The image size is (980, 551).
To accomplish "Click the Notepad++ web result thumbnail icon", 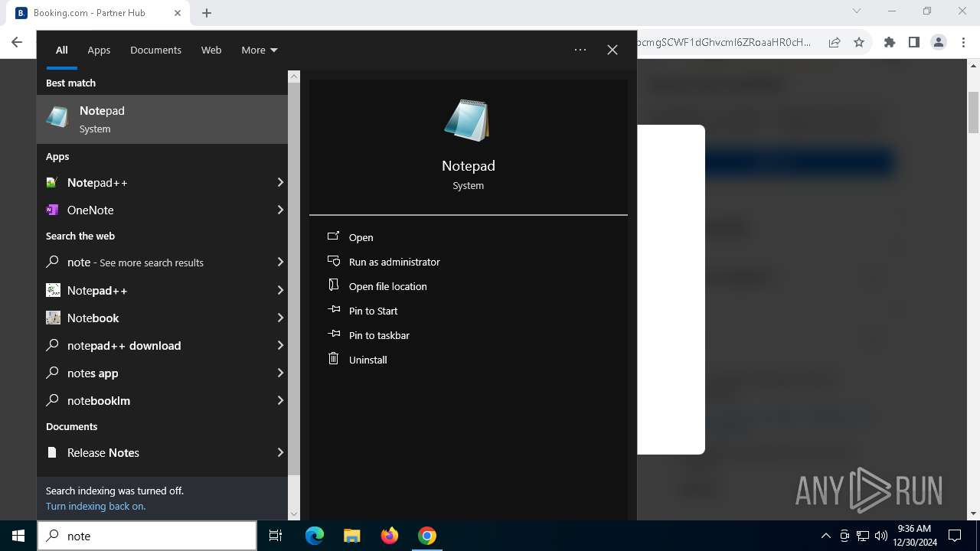I will point(53,290).
